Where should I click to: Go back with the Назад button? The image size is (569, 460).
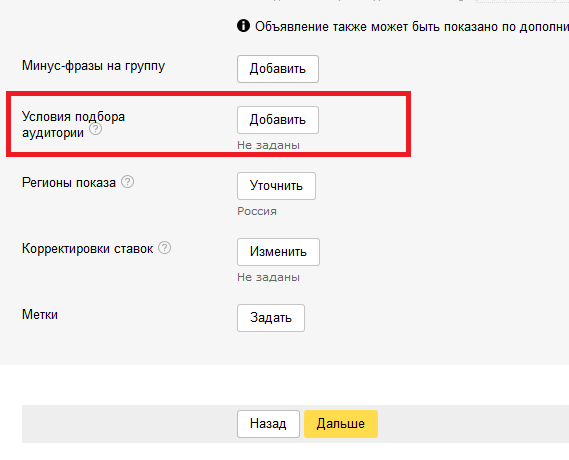coord(269,424)
